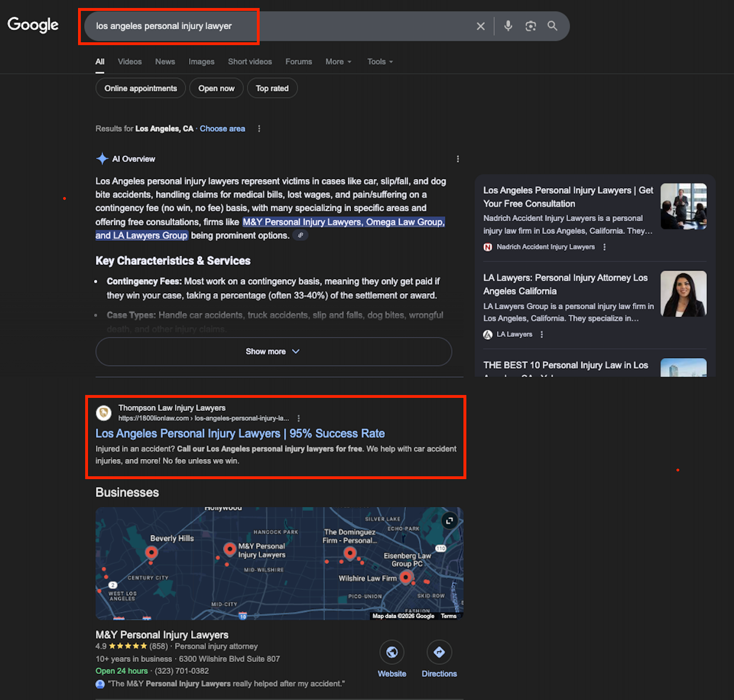Select The Dominguez Firm map pin
This screenshot has height=700, width=734.
350,553
